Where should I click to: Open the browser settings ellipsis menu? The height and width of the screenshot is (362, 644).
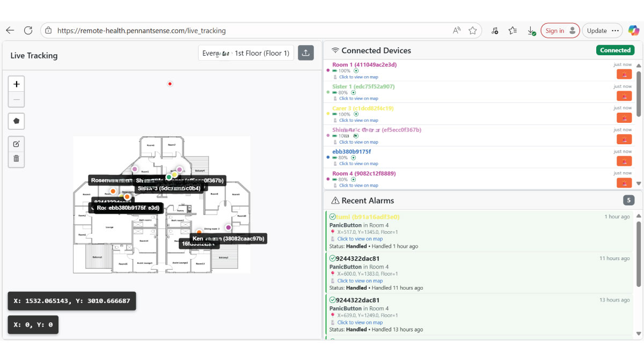pyautogui.click(x=615, y=31)
